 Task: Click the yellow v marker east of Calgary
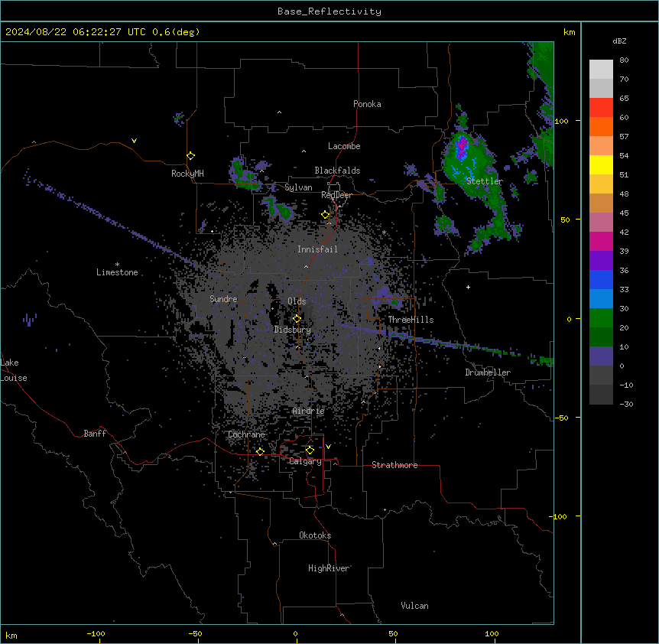pyautogui.click(x=328, y=447)
